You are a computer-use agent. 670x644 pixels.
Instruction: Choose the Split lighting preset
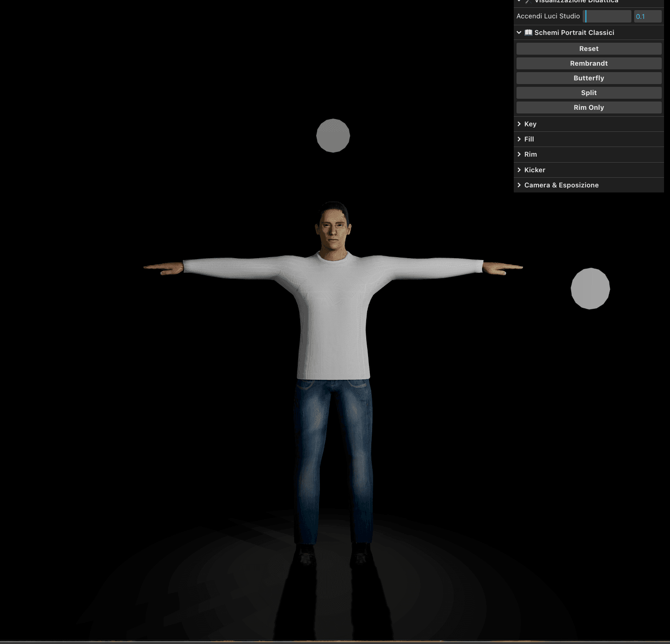coord(589,93)
